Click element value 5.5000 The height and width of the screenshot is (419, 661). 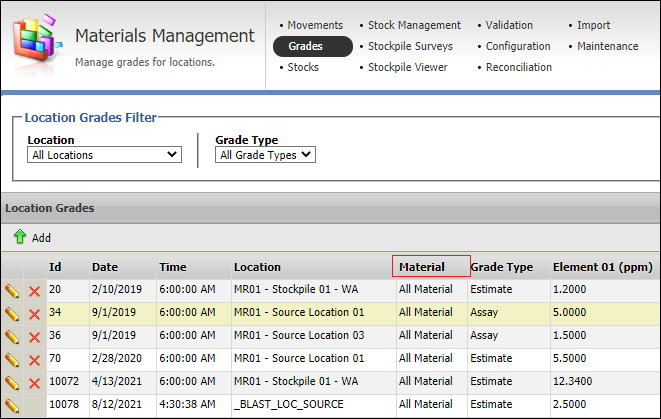click(x=570, y=358)
